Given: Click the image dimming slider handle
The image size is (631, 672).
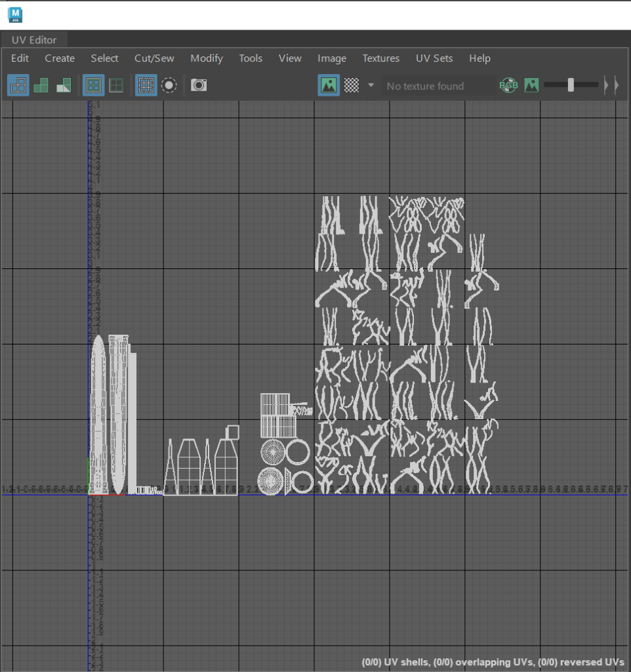Looking at the screenshot, I should 571,85.
